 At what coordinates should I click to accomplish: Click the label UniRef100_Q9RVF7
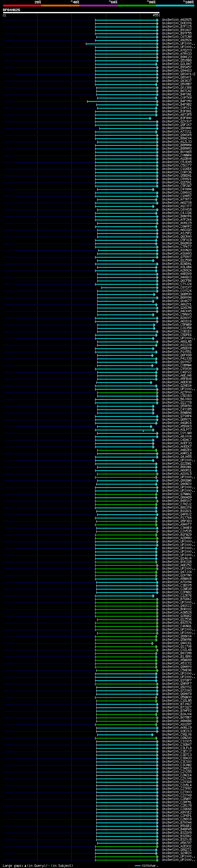click(177, 684)
